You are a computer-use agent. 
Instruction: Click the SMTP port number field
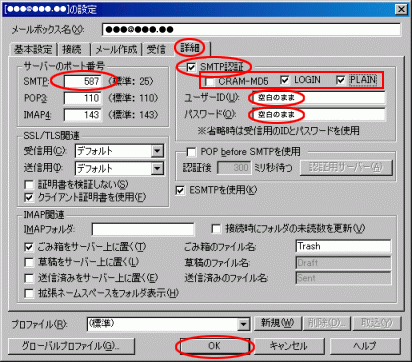pos(83,81)
